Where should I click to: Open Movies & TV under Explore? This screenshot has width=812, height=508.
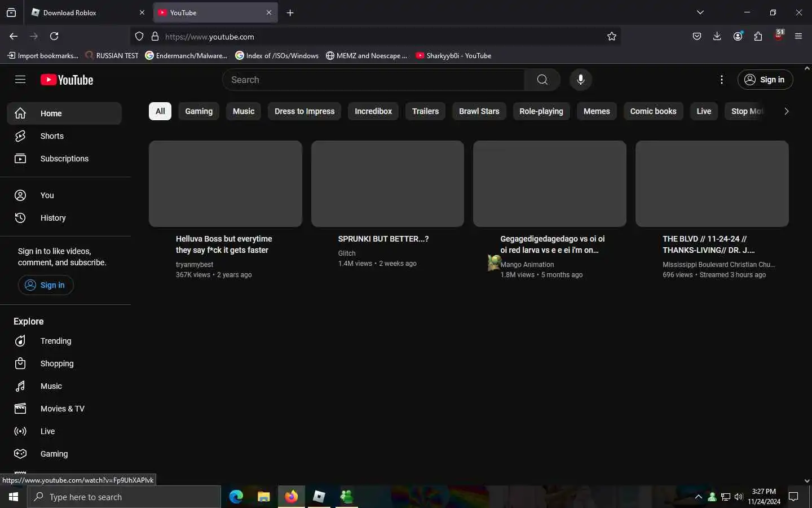[64, 409]
